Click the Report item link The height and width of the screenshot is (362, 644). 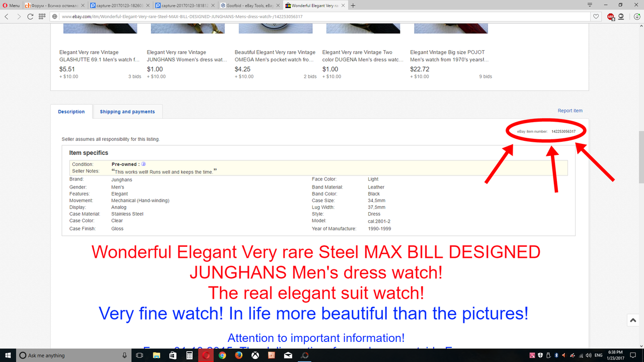pyautogui.click(x=570, y=111)
